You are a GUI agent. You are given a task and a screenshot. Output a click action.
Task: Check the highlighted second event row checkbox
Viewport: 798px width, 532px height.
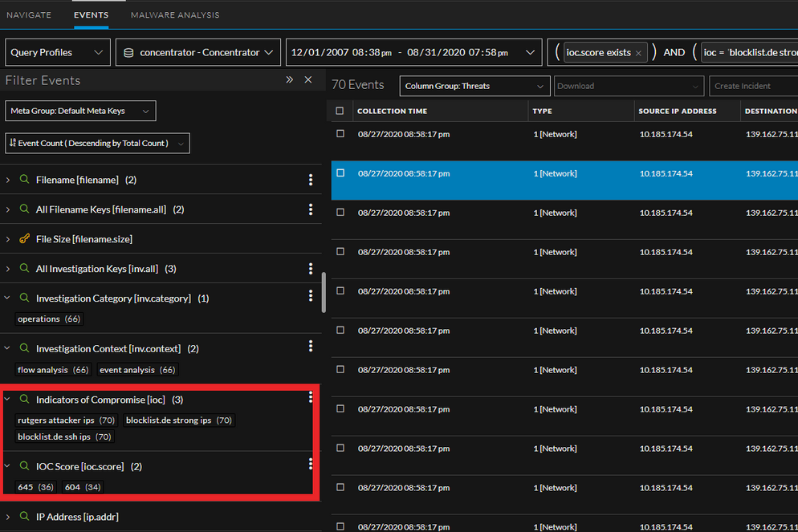pyautogui.click(x=340, y=173)
